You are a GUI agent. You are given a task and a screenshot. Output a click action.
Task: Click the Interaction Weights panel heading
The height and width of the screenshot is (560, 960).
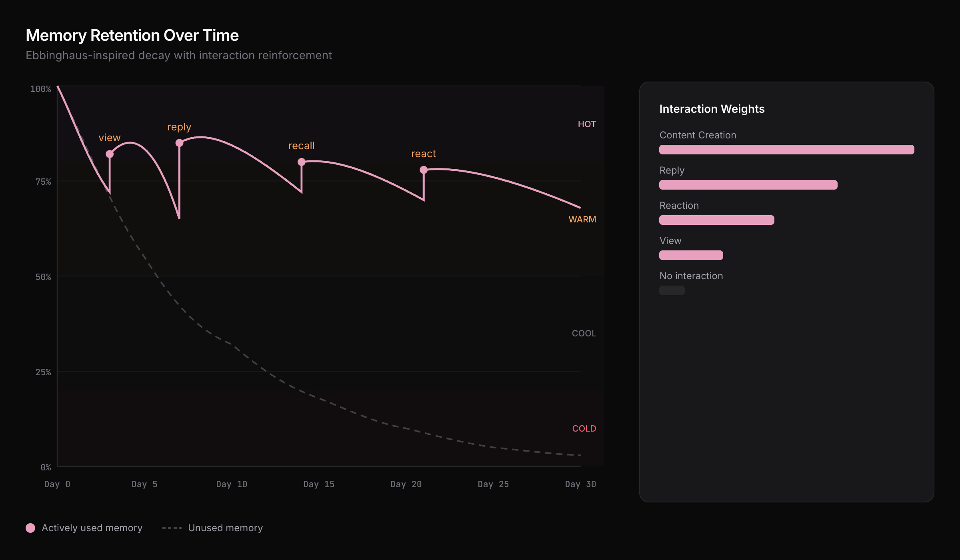tap(712, 109)
